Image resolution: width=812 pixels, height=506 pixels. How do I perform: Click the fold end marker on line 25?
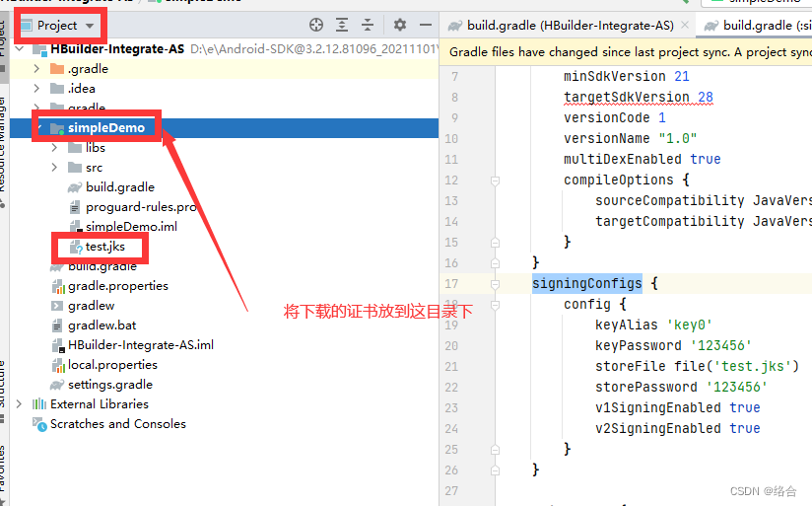(x=495, y=450)
